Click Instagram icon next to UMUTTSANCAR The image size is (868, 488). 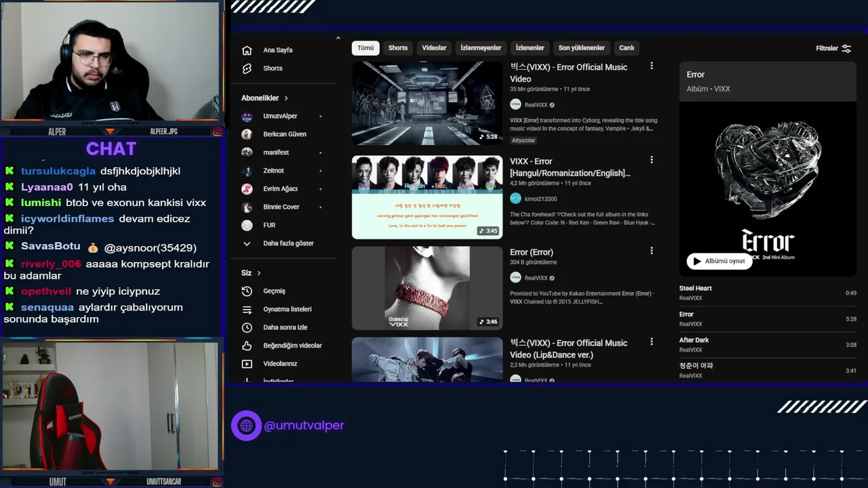(x=217, y=482)
